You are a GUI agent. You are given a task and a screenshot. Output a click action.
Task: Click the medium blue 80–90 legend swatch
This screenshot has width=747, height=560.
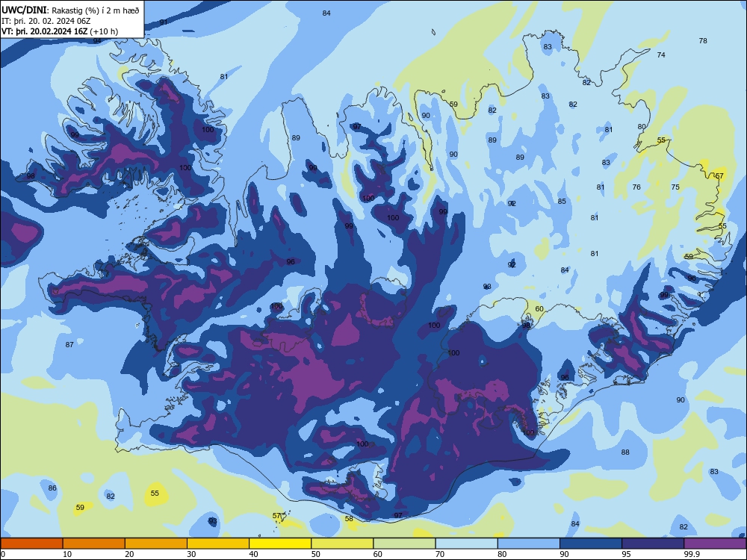(x=529, y=544)
